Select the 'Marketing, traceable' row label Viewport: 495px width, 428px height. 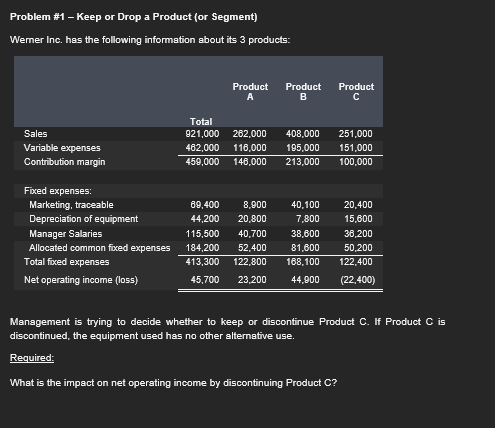coord(71,205)
